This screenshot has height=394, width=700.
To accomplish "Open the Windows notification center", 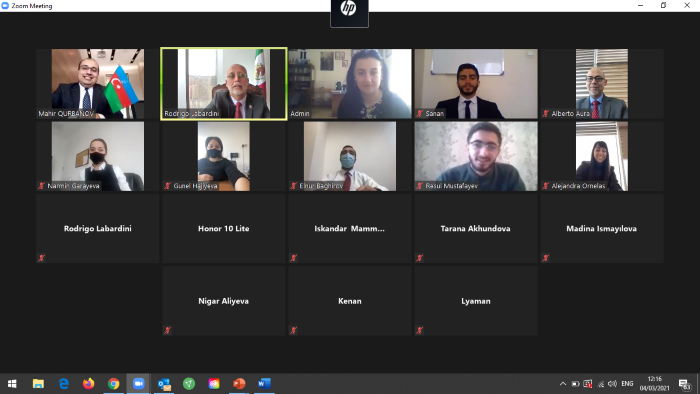I will (685, 384).
